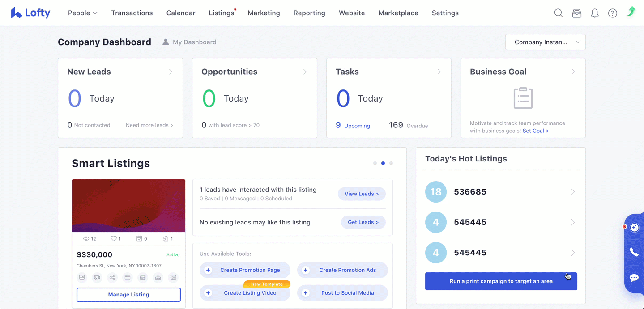Click the share icon on the listing card
The image size is (644, 309).
(112, 278)
